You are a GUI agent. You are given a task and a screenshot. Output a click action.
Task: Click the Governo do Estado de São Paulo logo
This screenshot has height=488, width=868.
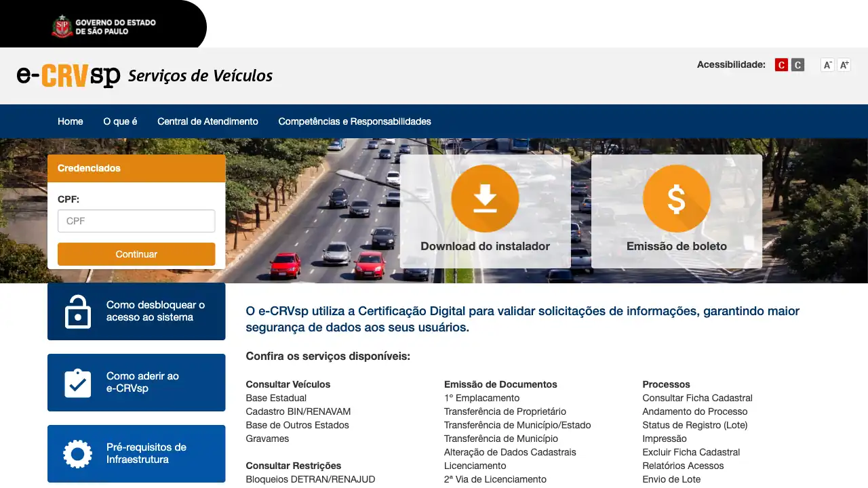point(104,26)
